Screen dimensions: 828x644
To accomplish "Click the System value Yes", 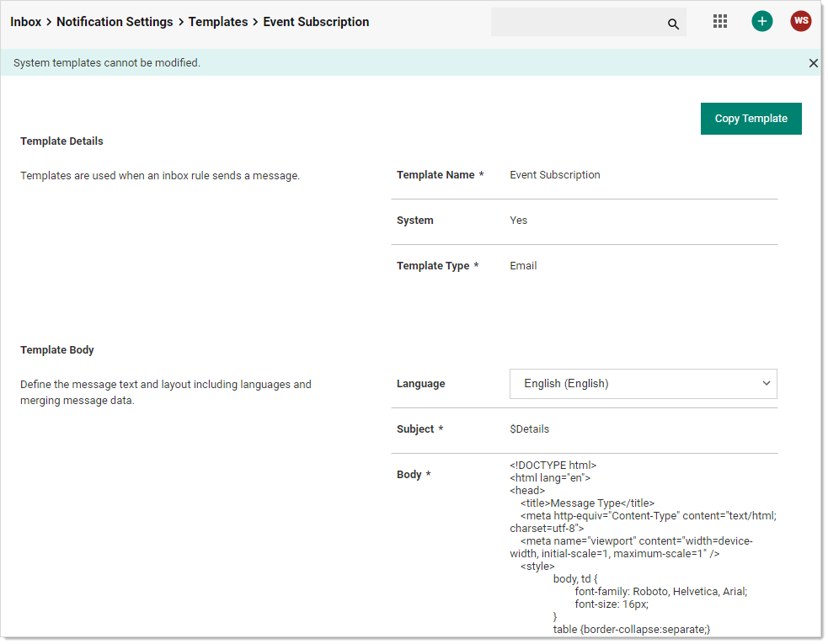I will [x=519, y=221].
